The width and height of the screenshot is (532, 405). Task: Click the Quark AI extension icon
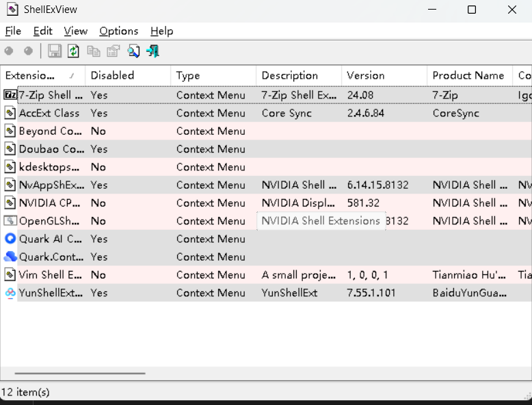point(10,239)
